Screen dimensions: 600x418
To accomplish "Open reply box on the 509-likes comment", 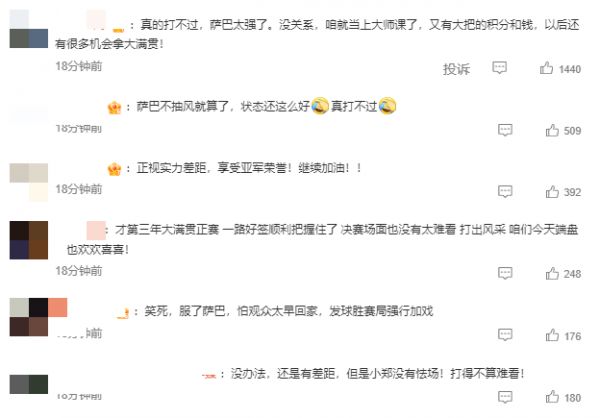I will (505, 130).
